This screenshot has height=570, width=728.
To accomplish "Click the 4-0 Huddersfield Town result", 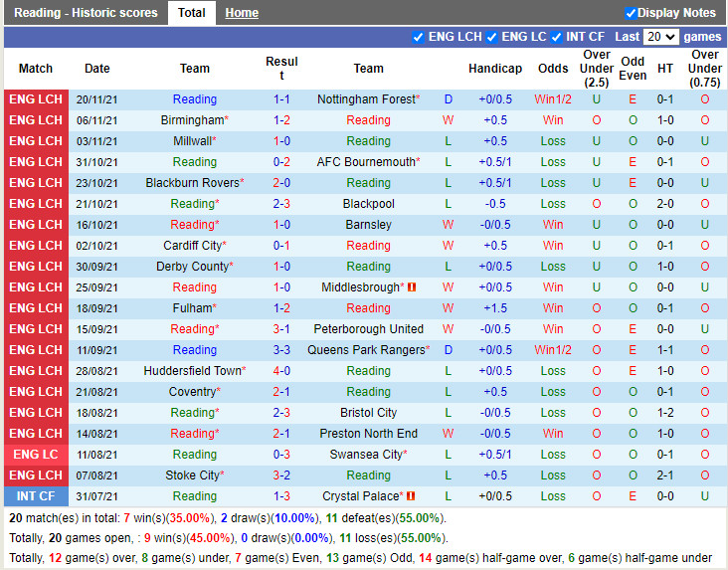I will 281,371.
